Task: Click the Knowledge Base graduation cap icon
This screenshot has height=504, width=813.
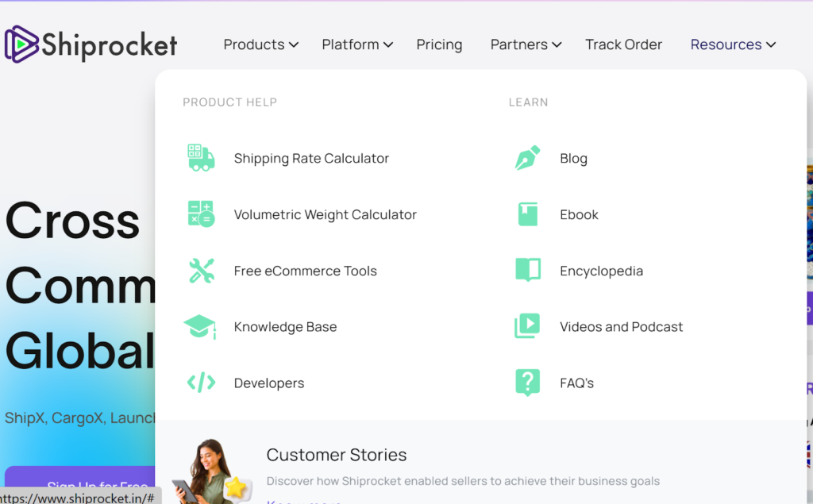Action: point(200,327)
